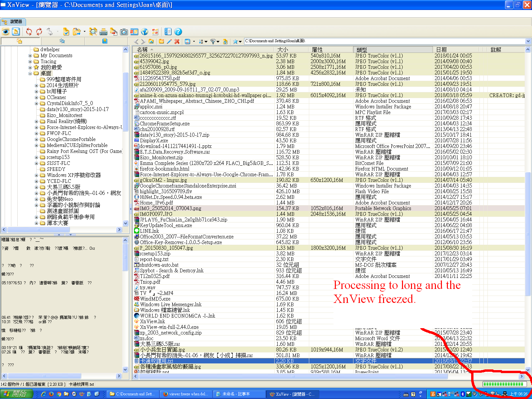
Task: Click the pencil rename icon
Action: pyautogui.click(x=169, y=41)
